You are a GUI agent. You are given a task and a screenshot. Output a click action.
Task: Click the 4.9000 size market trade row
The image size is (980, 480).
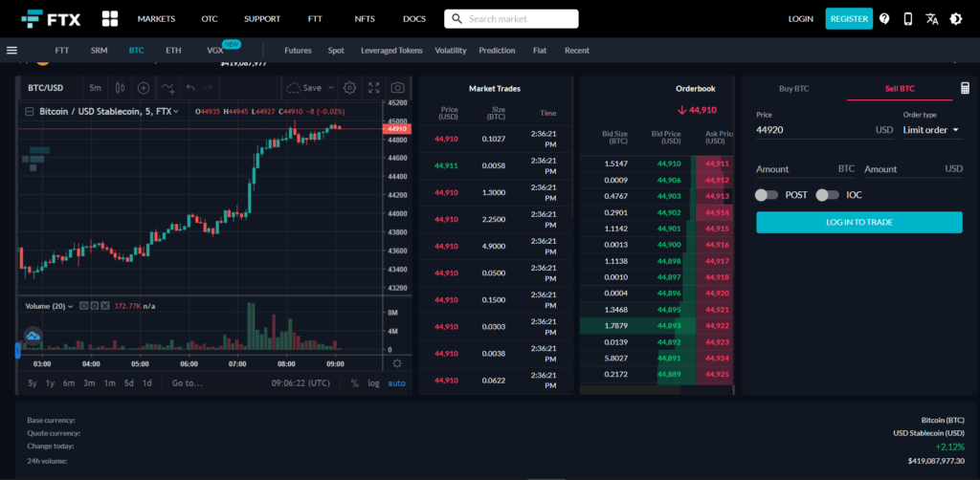coord(495,246)
